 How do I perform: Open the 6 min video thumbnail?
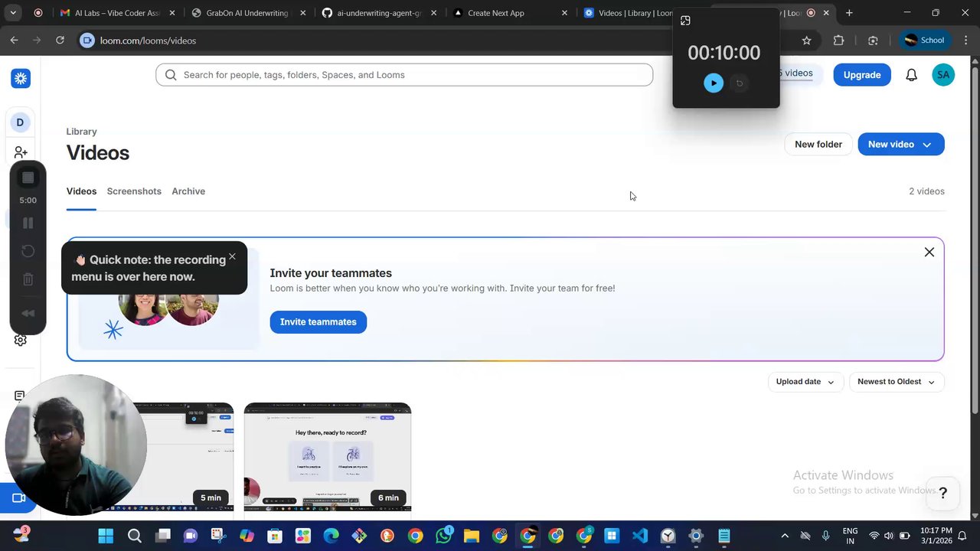point(328,457)
